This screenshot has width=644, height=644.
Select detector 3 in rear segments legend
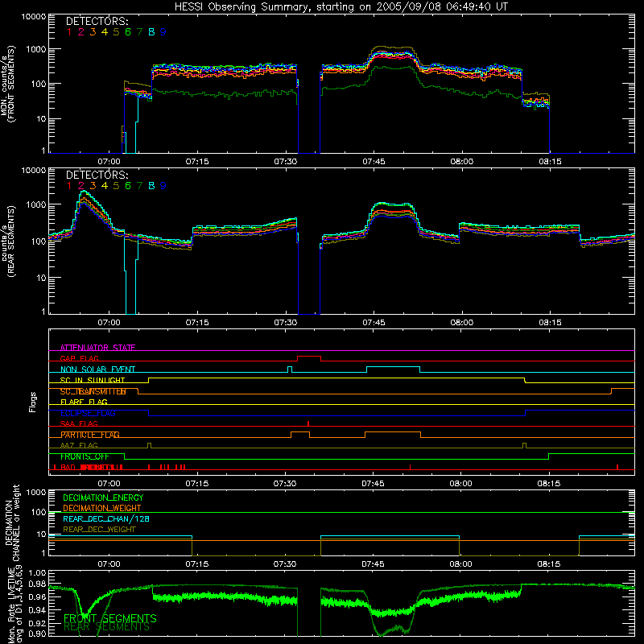[x=93, y=186]
